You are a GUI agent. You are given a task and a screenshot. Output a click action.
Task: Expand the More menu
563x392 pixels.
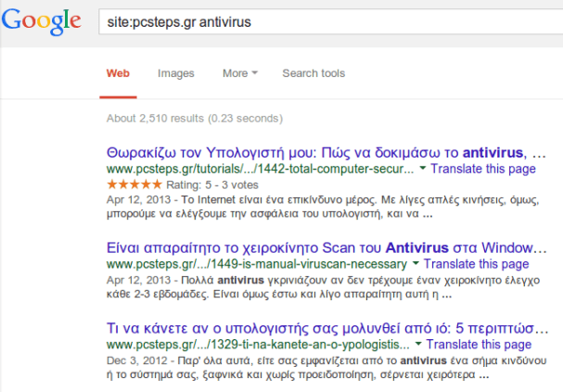point(240,73)
